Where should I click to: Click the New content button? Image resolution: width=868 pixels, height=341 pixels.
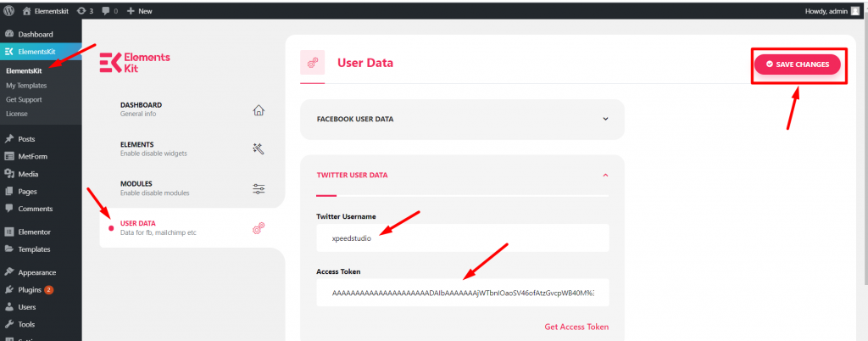[x=140, y=10]
